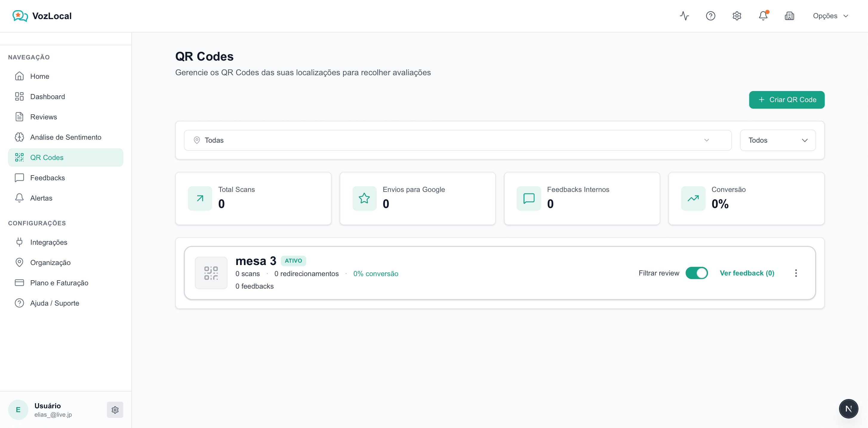
Task: Navigate to Reviews in sidebar
Action: (65, 117)
